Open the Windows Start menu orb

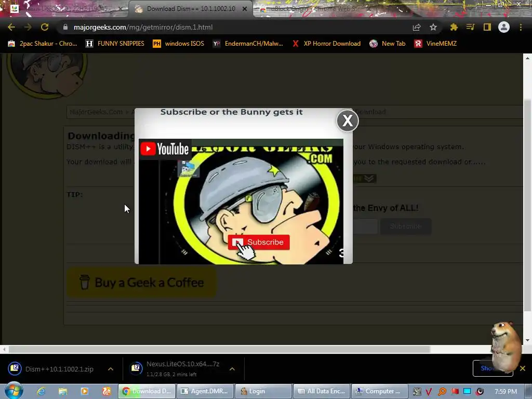click(x=14, y=391)
